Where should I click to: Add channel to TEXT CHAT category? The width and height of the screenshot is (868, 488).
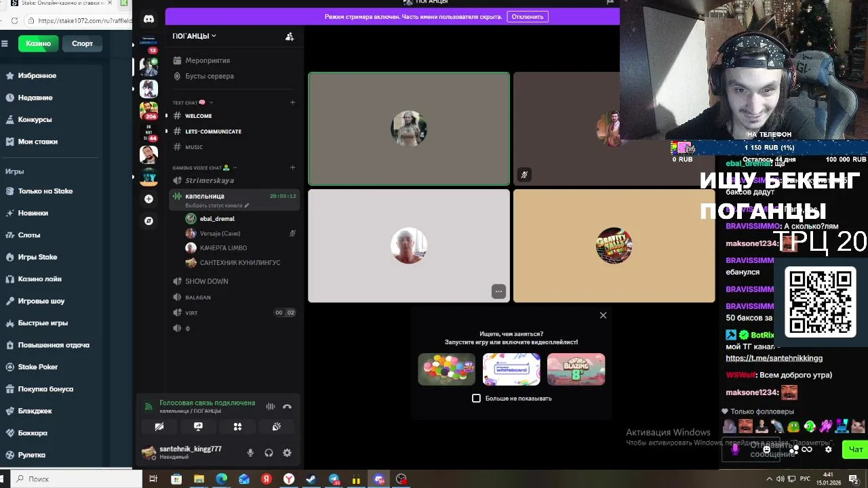click(x=293, y=102)
